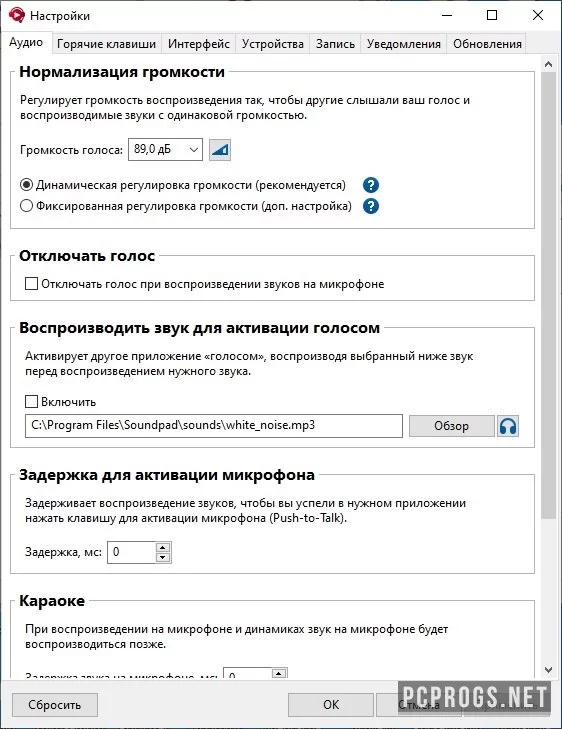The height and width of the screenshot is (729, 562).
Task: Tick the Включить checkbox
Action: click(x=31, y=402)
